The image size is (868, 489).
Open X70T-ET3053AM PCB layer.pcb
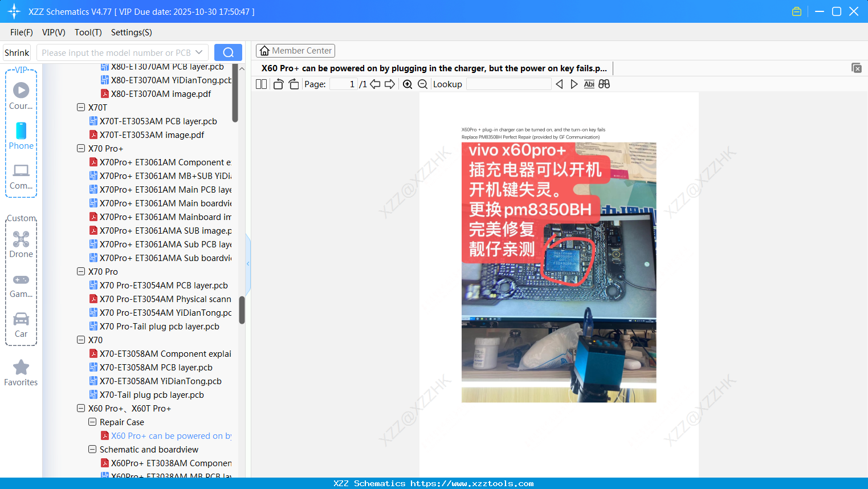[153, 121]
